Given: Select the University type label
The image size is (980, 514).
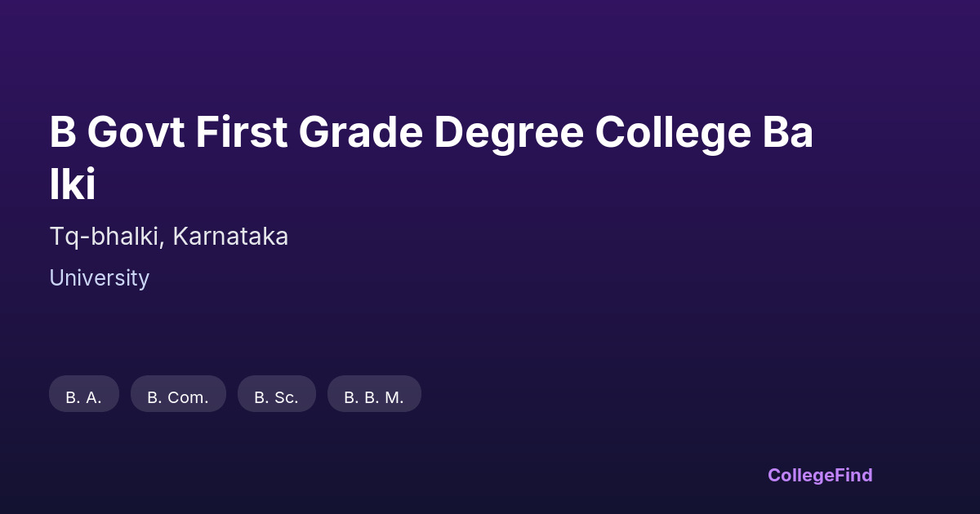Looking at the screenshot, I should 99,278.
